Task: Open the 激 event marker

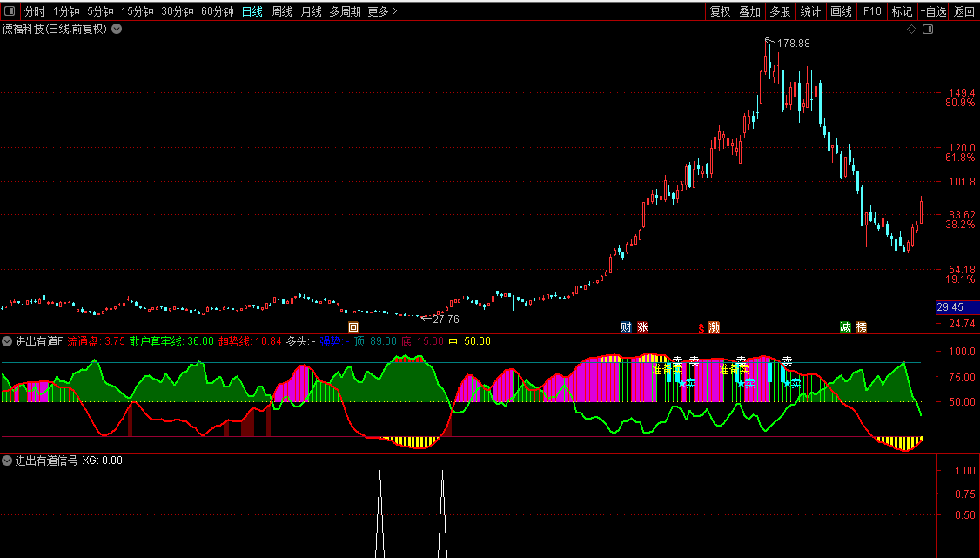Action: click(x=714, y=326)
